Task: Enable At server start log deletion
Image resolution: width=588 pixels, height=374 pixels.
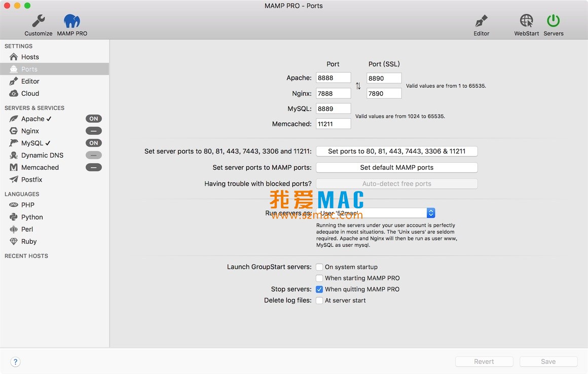Action: pyautogui.click(x=319, y=301)
